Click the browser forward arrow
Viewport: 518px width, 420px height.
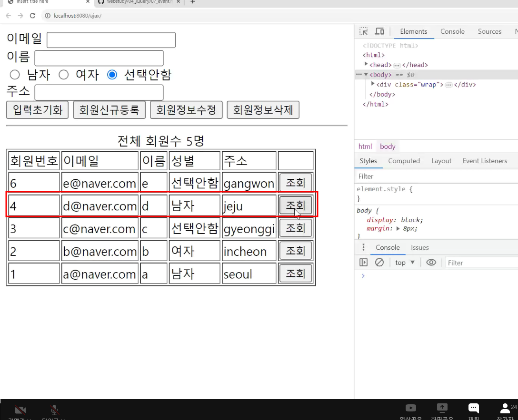click(20, 16)
